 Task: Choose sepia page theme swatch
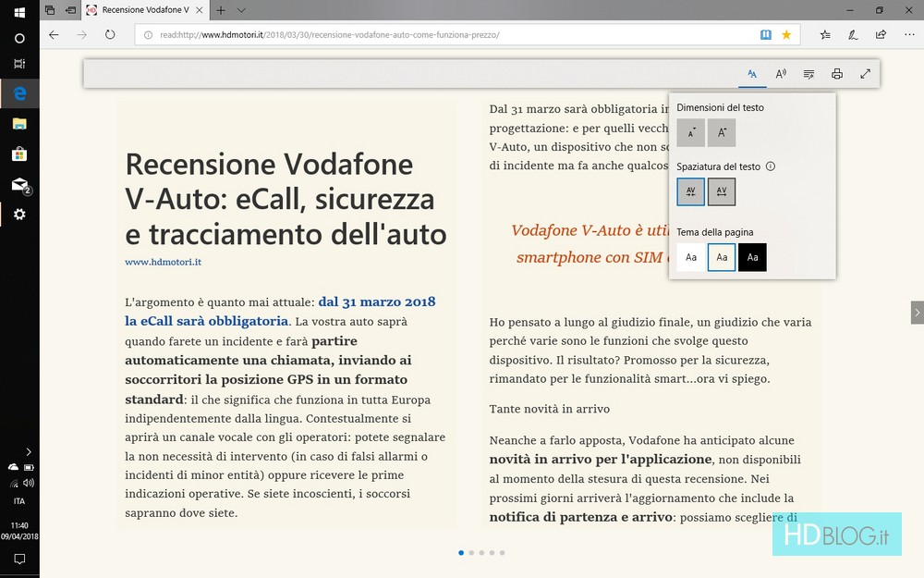pos(722,257)
